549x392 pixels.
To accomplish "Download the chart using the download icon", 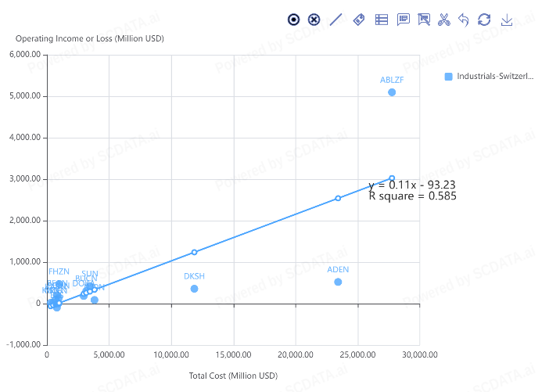I will click(507, 20).
